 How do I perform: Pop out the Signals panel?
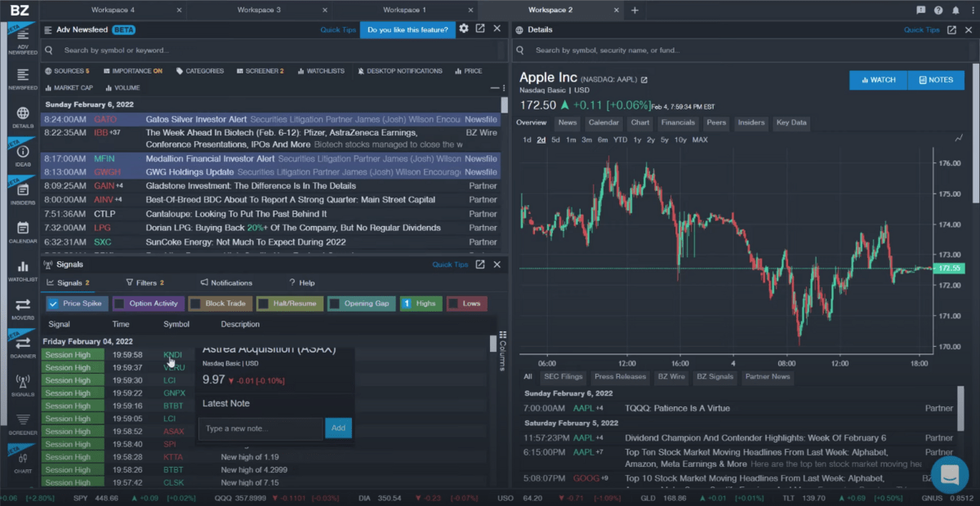pos(480,264)
